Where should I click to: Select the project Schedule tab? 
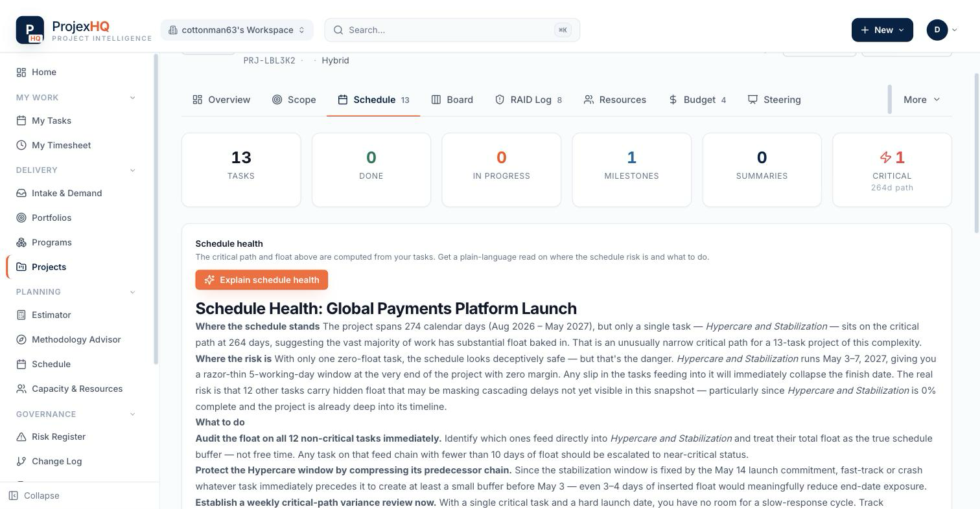(x=373, y=100)
